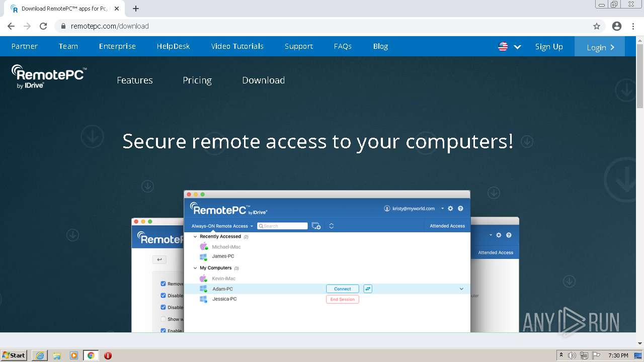View site info via padlock icon
The width and height of the screenshot is (644, 362).
[63, 26]
